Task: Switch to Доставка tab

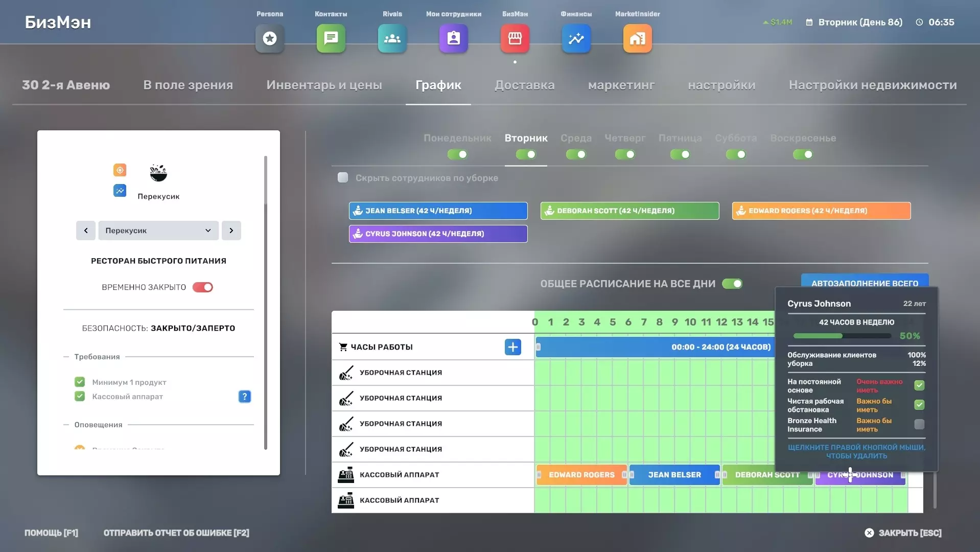Action: point(525,85)
